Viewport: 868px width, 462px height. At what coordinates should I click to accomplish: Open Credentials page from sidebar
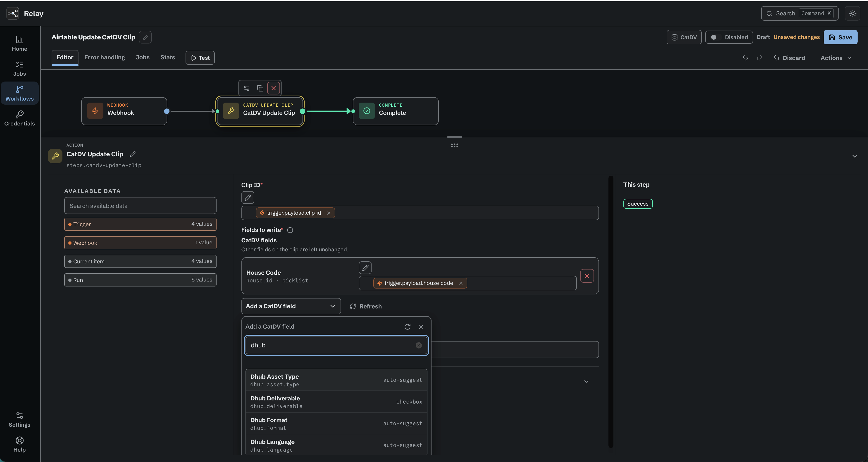(x=19, y=118)
